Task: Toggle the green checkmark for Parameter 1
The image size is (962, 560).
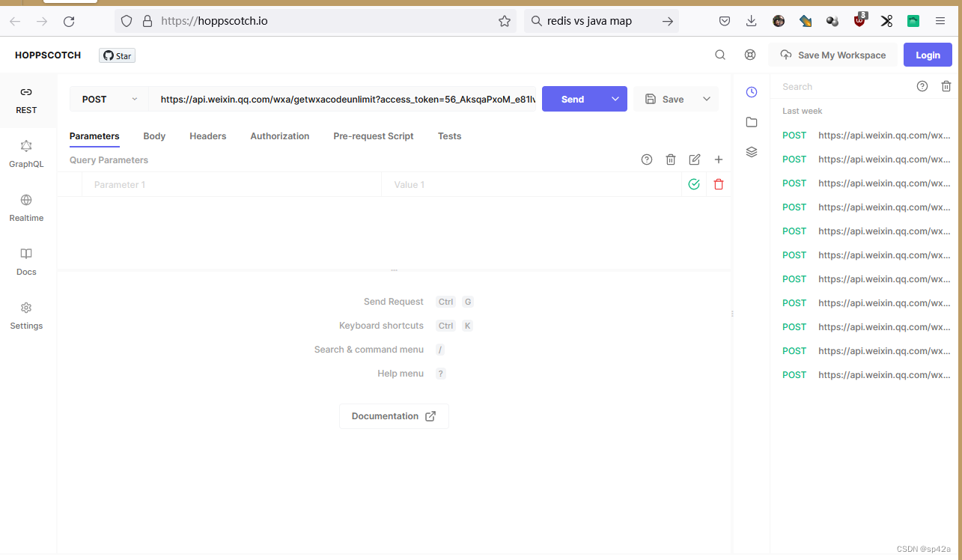Action: click(x=694, y=184)
